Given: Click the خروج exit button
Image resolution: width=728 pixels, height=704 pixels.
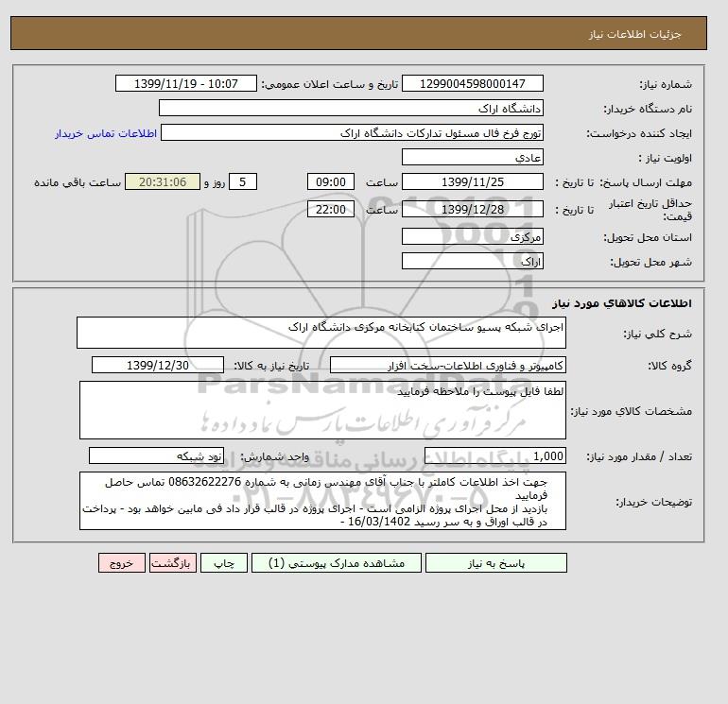Looking at the screenshot, I should click(x=122, y=563).
